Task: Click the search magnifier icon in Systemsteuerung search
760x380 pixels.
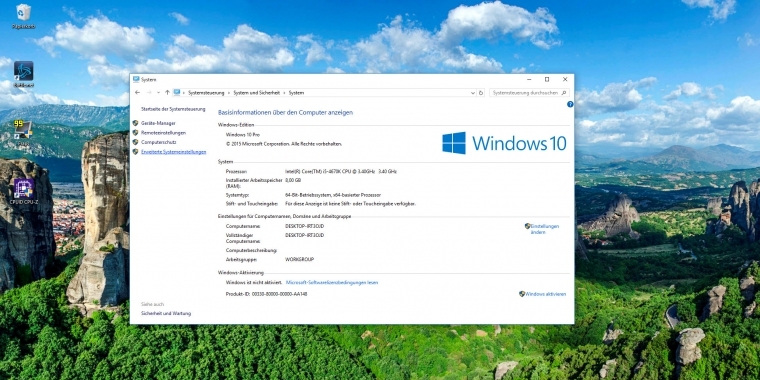Action: (x=564, y=93)
